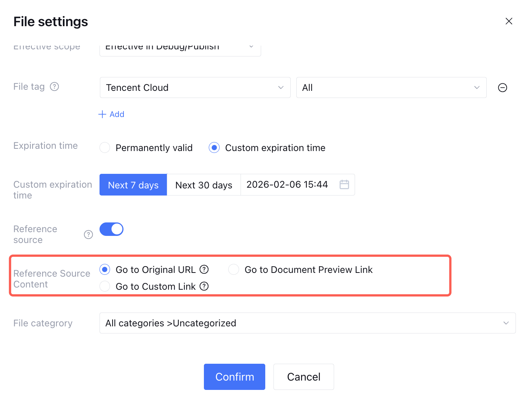Select Permanently valid radio option
Viewport: 532px width, 400px height.
pos(105,148)
